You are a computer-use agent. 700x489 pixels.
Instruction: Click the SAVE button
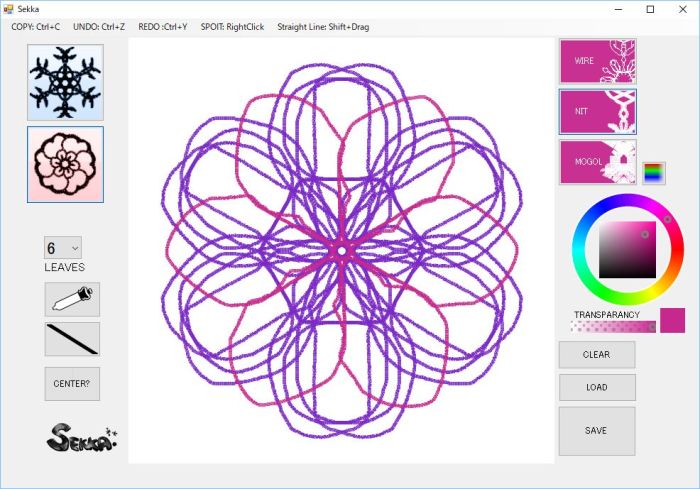click(596, 431)
